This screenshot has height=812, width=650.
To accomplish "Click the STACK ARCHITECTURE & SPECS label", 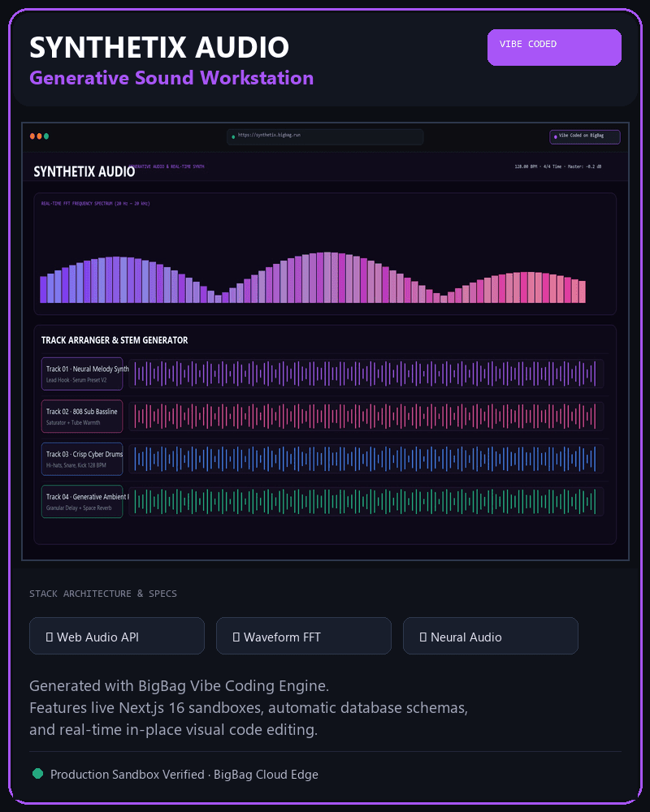I will coord(103,594).
